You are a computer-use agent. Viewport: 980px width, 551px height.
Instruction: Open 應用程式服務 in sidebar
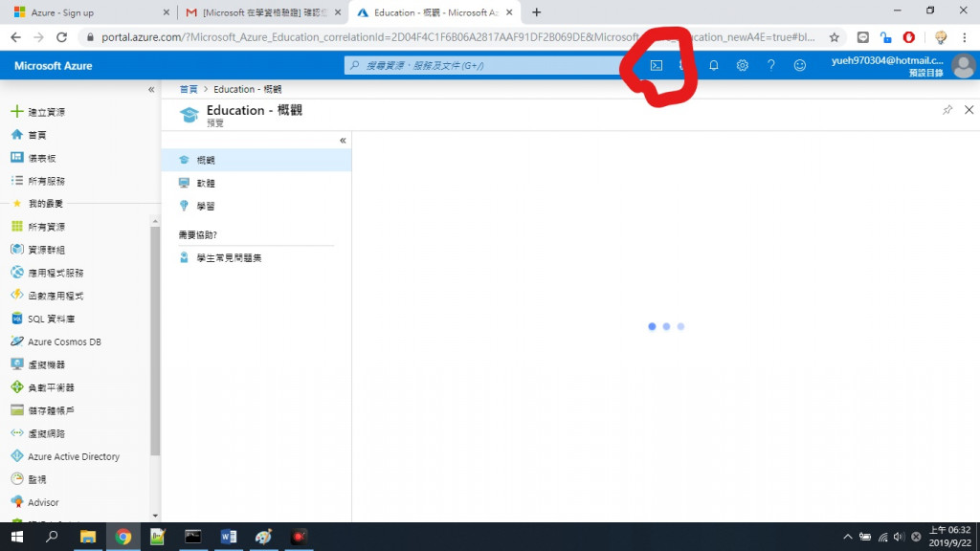pyautogui.click(x=56, y=273)
